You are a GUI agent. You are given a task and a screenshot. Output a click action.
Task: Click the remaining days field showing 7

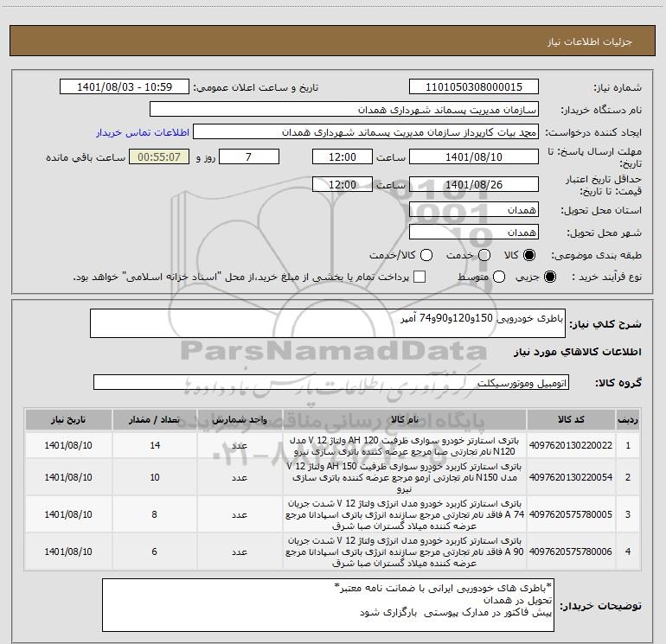(x=249, y=156)
